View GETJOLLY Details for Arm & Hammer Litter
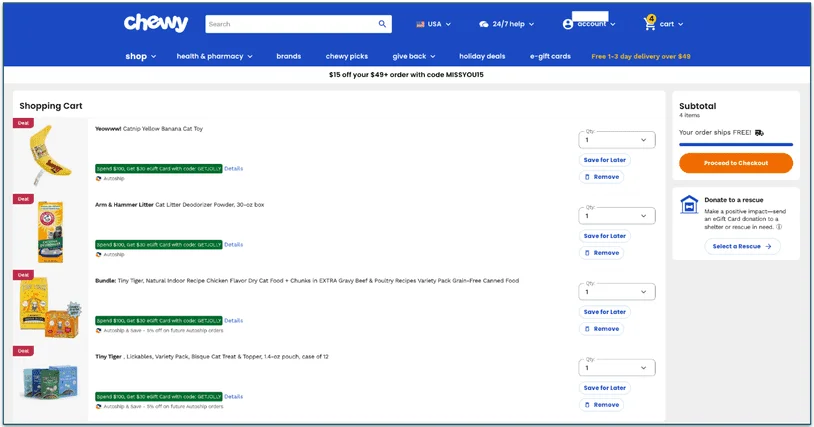This screenshot has height=427, width=814. coord(234,244)
